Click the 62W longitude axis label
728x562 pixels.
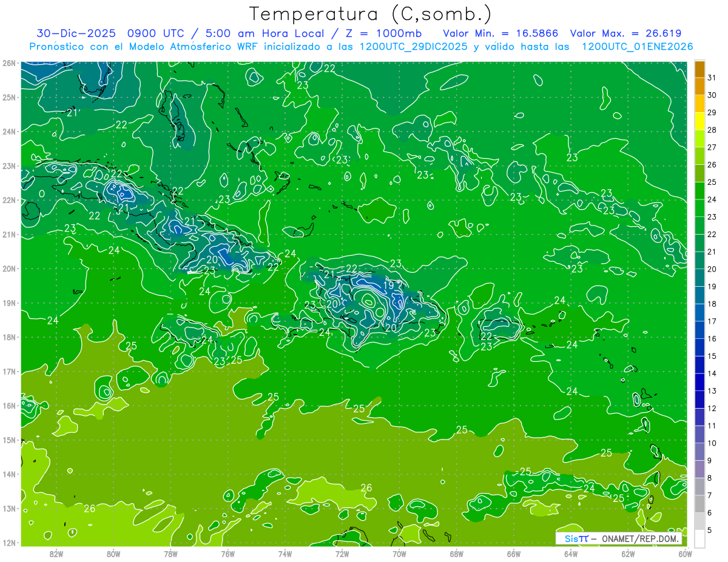(628, 554)
